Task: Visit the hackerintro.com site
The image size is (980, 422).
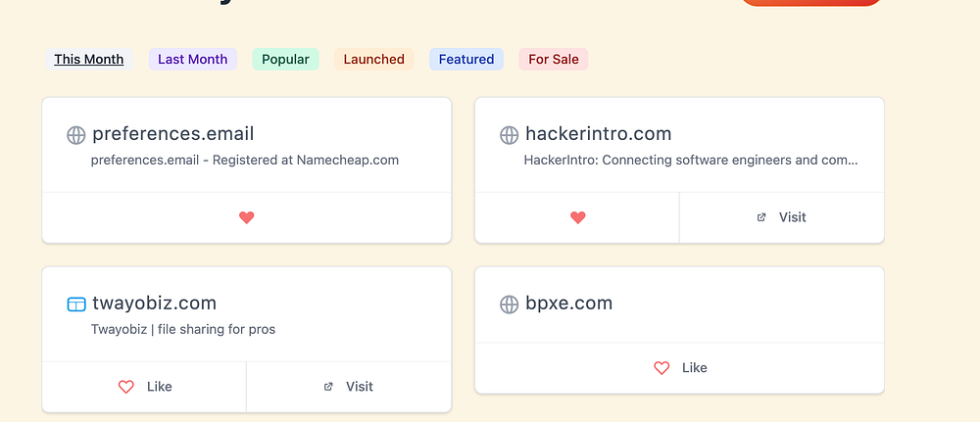Action: pyautogui.click(x=782, y=217)
